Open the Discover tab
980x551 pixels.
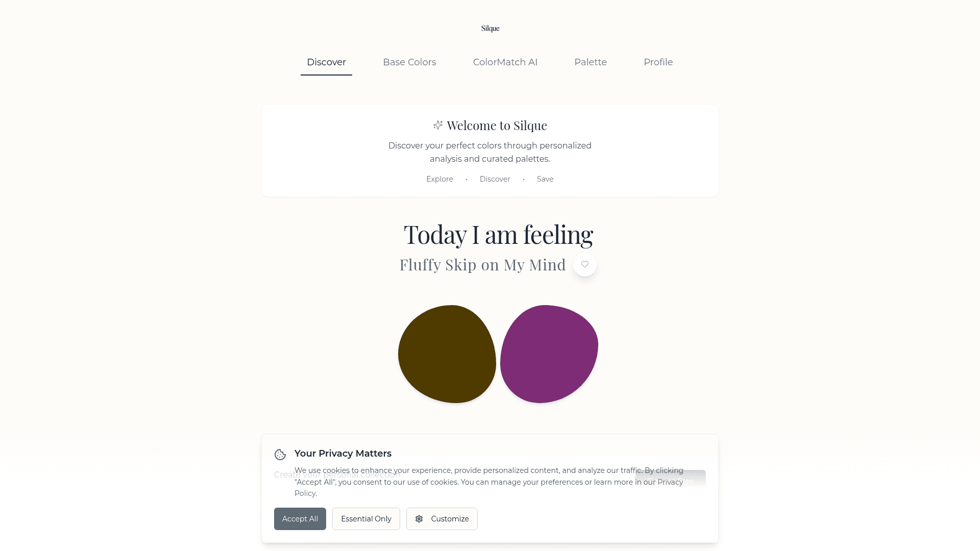point(326,62)
